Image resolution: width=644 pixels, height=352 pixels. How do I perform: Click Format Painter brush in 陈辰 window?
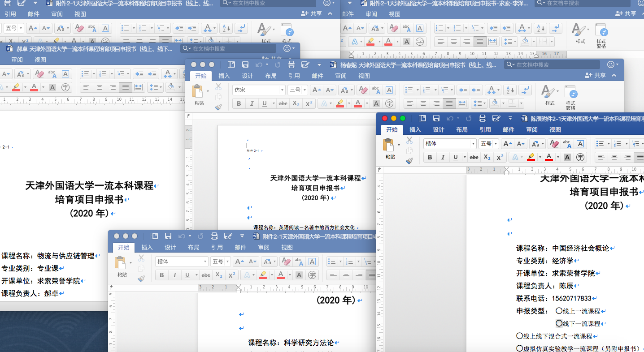[x=409, y=161]
